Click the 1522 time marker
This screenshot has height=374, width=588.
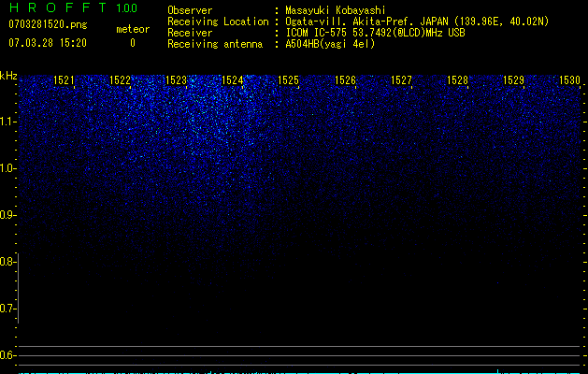point(120,80)
